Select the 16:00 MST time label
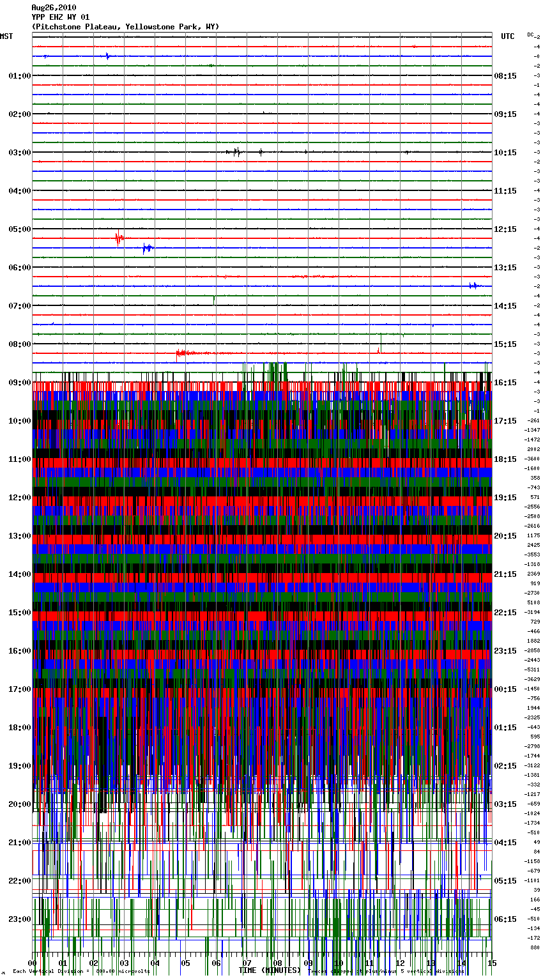The width and height of the screenshot is (543, 980). tap(20, 651)
